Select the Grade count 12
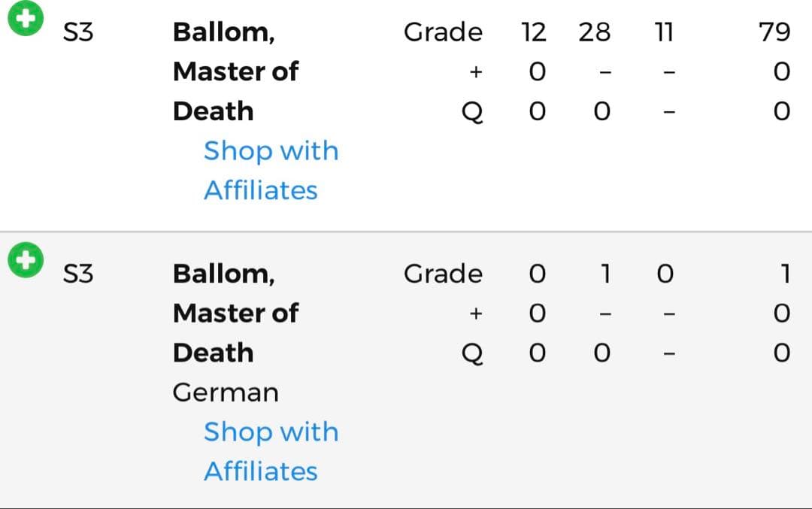Screen dimensions: 812x509 (x=534, y=32)
